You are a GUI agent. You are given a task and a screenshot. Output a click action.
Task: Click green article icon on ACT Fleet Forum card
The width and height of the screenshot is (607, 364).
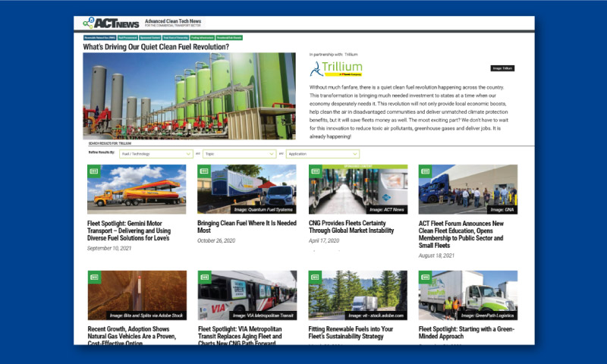point(425,171)
